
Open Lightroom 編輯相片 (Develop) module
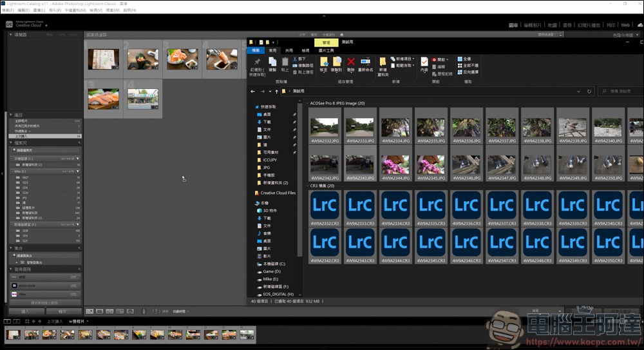click(x=533, y=25)
